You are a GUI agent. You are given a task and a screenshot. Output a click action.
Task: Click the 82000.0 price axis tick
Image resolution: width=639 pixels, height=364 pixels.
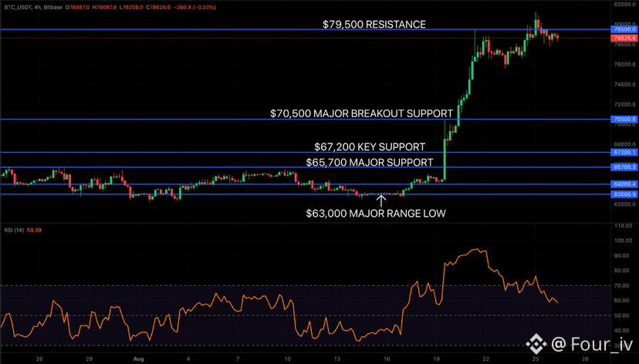tap(625, 4)
